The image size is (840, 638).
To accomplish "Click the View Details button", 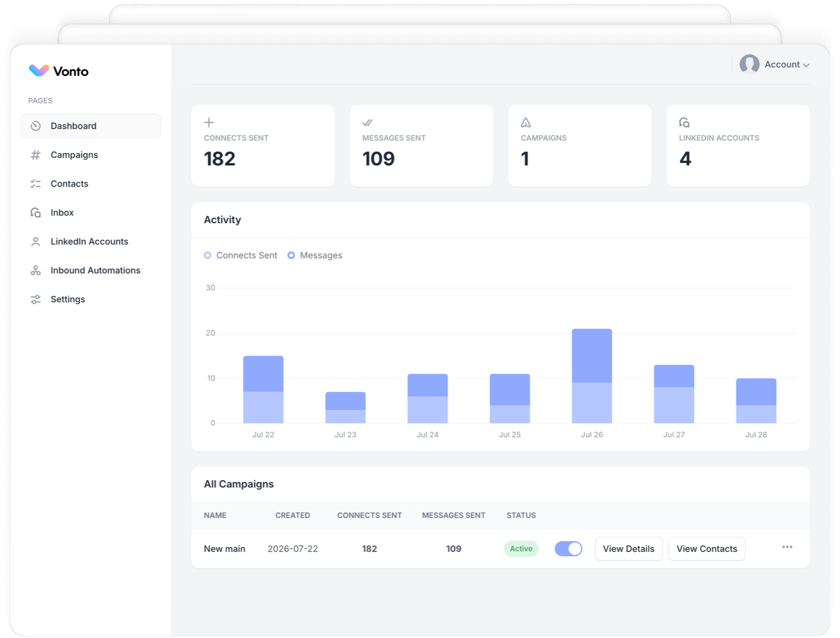I will coord(629,549).
